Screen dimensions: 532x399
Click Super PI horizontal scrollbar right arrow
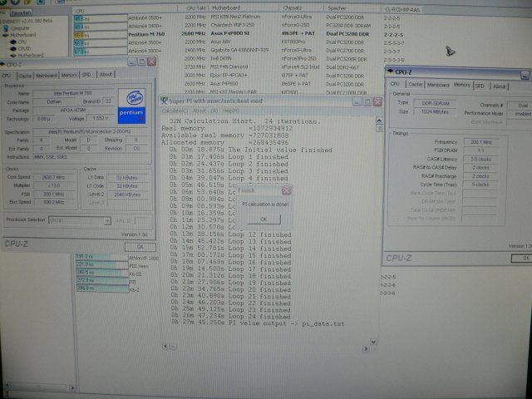(366, 348)
